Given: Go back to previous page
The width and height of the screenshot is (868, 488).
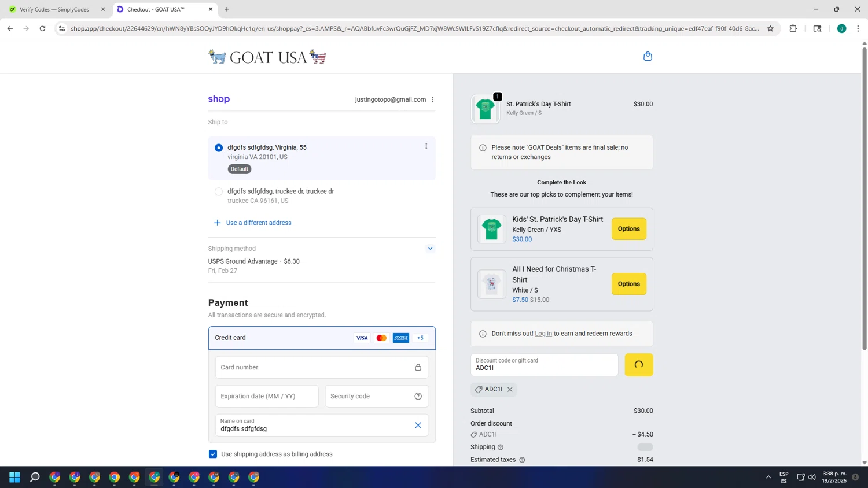Looking at the screenshot, I should [x=10, y=28].
